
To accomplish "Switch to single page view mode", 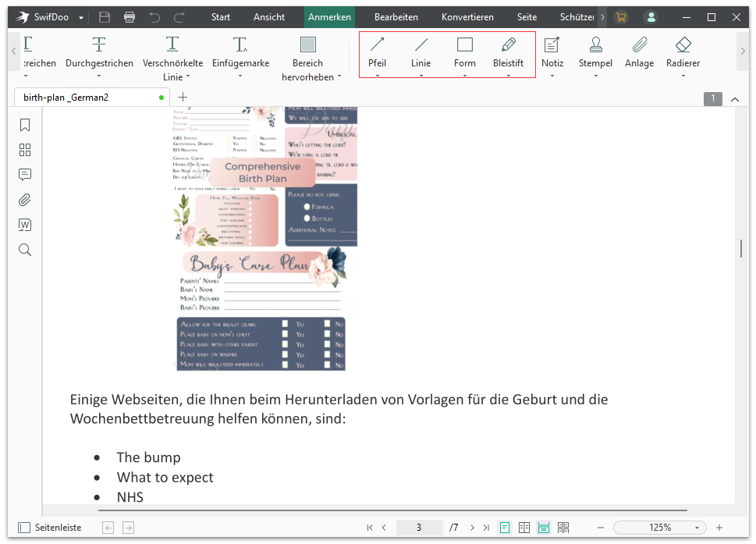I will point(505,528).
